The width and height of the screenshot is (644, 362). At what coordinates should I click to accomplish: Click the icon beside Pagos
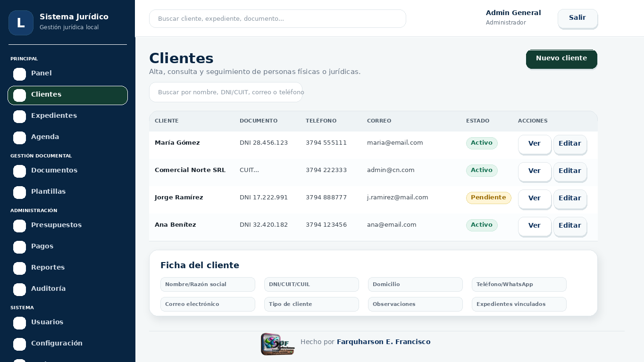[19, 247]
